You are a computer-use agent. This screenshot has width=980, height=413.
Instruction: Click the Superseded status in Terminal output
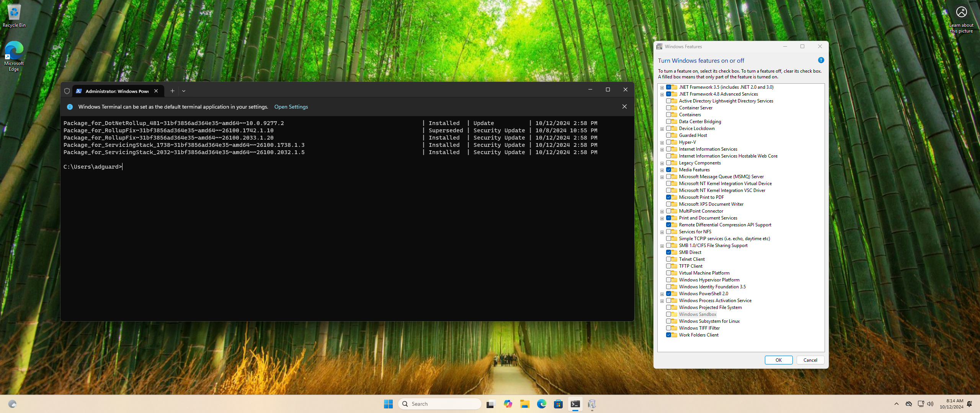446,130
